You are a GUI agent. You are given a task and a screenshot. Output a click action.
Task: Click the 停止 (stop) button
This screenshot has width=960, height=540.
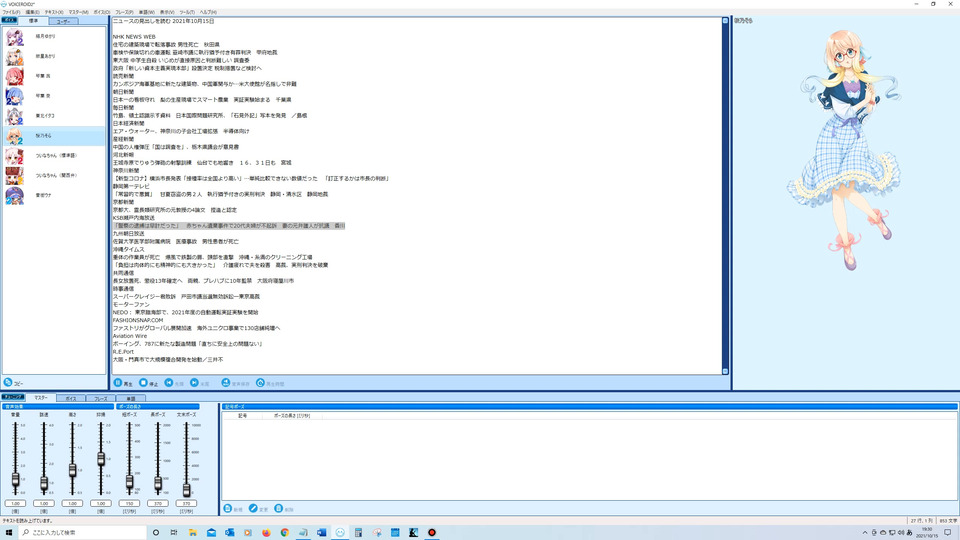(148, 383)
